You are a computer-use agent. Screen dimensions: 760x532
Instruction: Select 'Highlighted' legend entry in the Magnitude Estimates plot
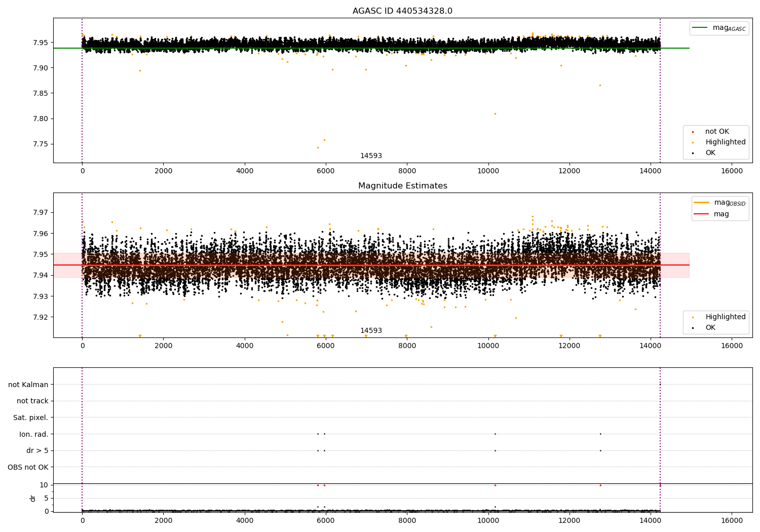[725, 317]
